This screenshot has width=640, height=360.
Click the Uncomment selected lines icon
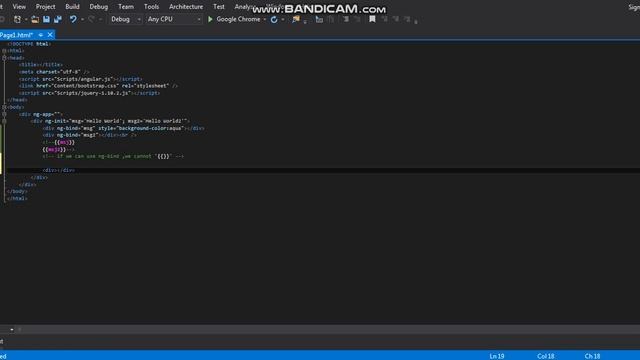(357, 19)
